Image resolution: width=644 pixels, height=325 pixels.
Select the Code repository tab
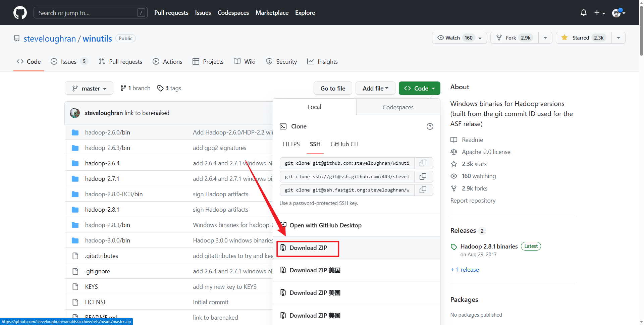[29, 62]
